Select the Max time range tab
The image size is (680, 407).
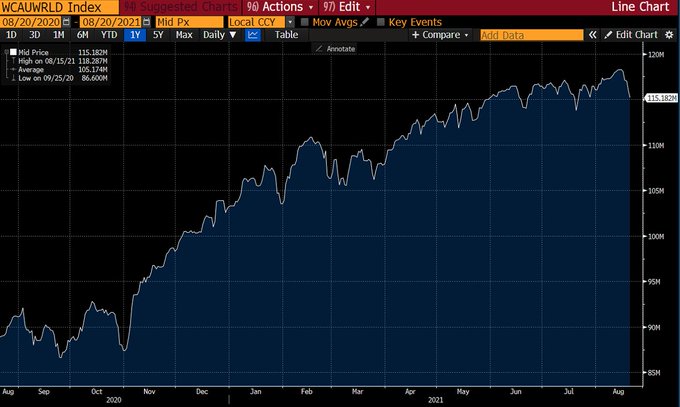pos(184,35)
